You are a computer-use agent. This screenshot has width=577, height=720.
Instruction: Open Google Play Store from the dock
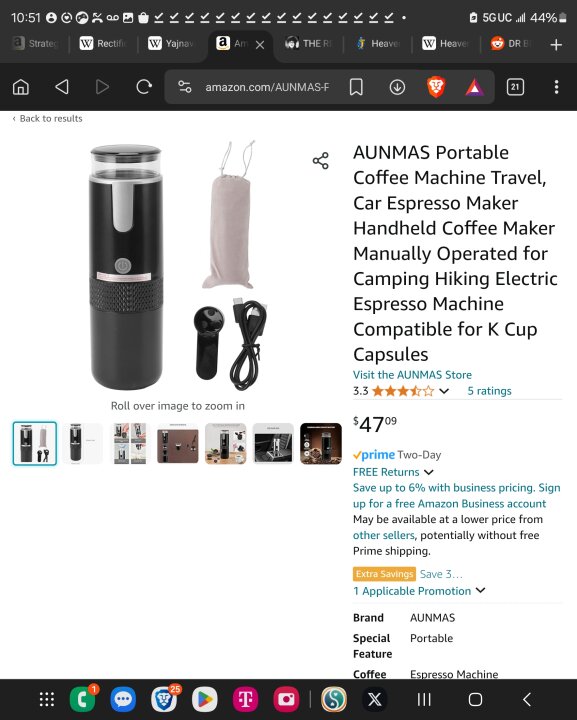point(205,699)
